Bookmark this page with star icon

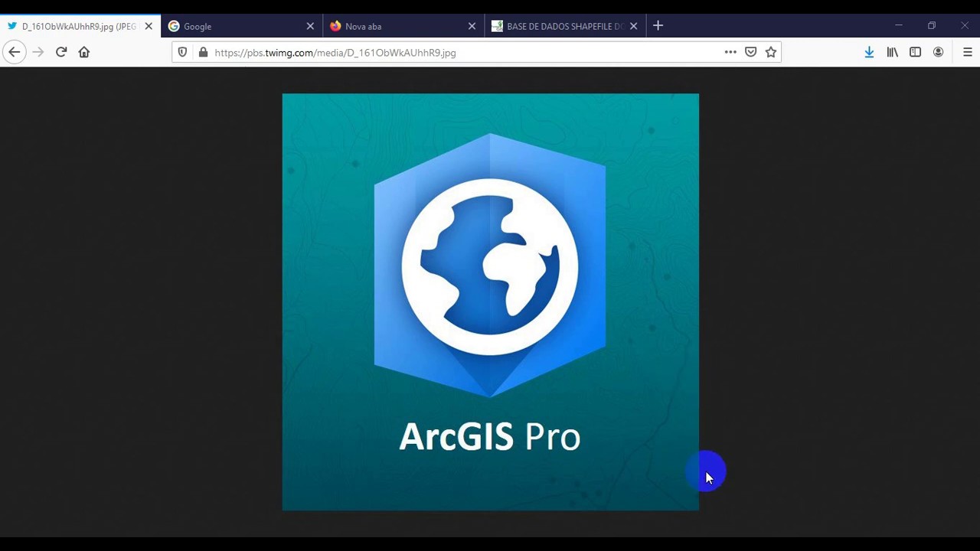tap(771, 52)
